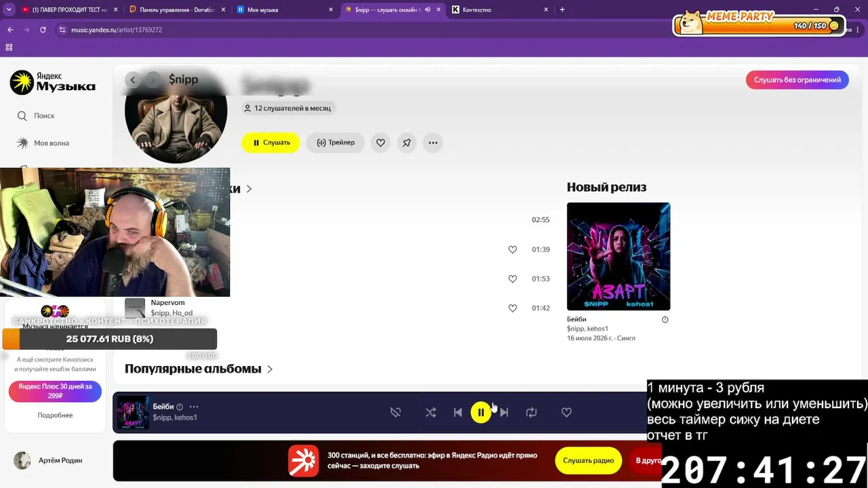Pause playback with yellow pause button
Viewport: 868px width, 488px height.
point(481,412)
